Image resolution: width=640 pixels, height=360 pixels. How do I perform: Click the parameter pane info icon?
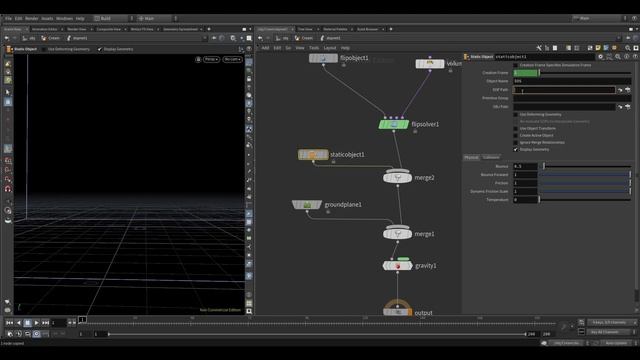[x=627, y=57]
